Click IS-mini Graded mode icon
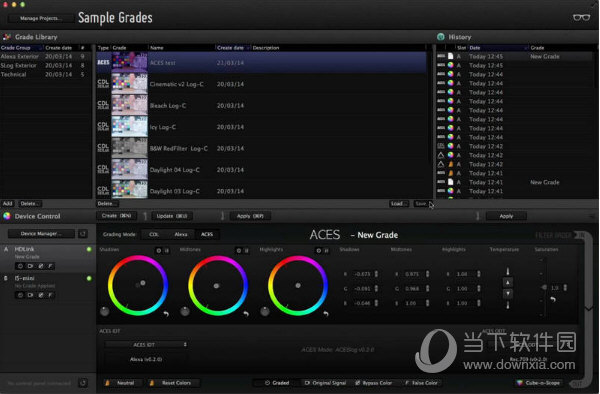The image size is (600, 394). [20, 295]
